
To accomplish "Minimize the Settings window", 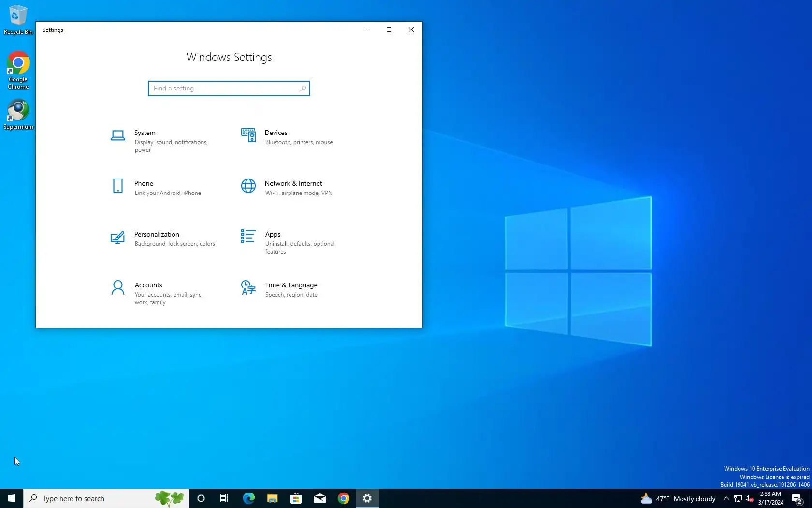I will [367, 30].
